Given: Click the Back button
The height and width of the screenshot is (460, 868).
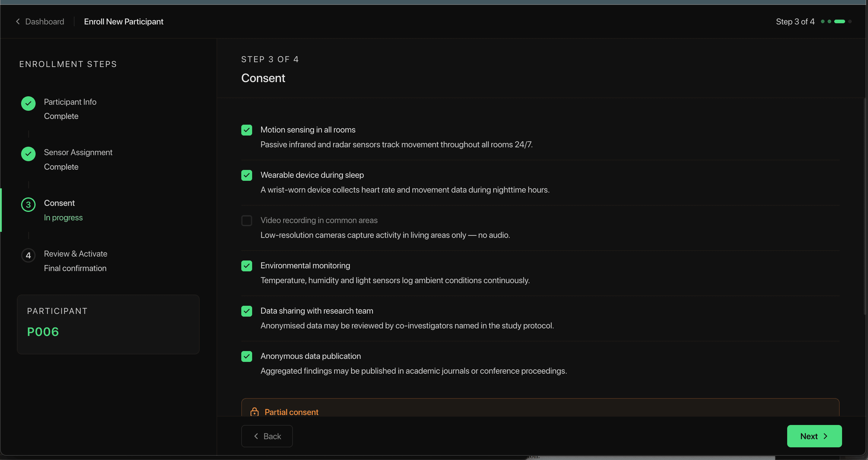Looking at the screenshot, I should 267,436.
